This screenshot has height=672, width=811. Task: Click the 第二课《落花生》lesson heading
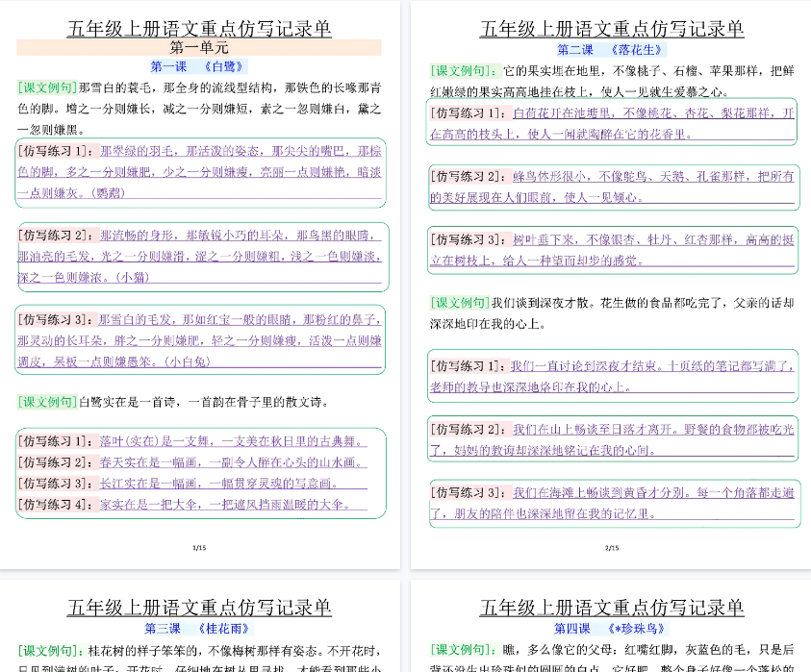point(611,49)
